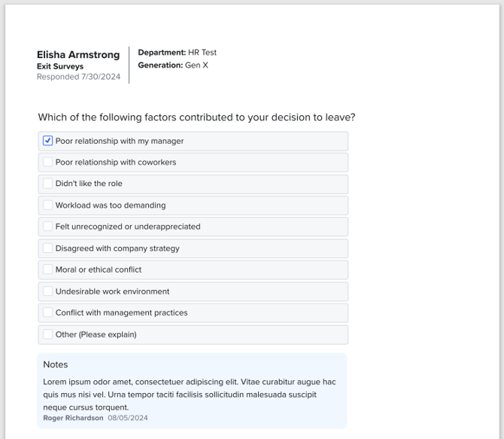Click the Exit Surveys label

pos(60,66)
